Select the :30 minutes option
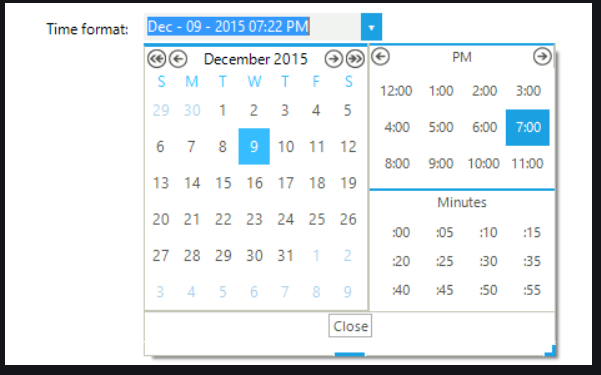 (x=488, y=262)
